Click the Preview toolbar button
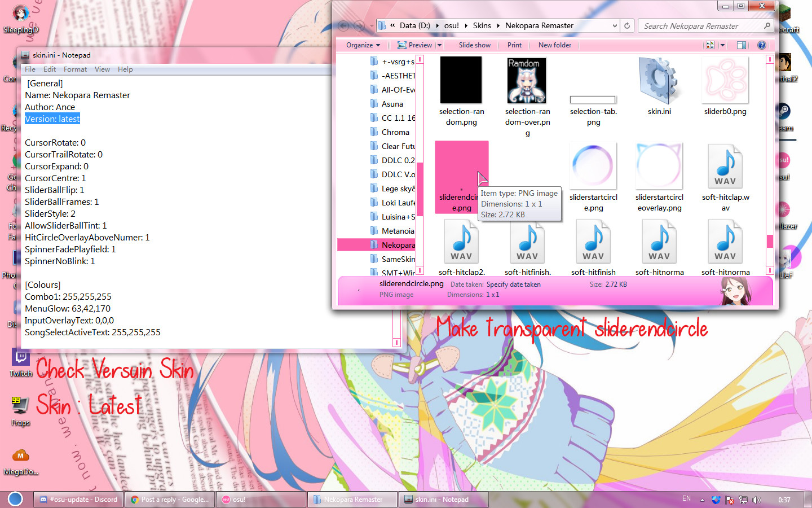The image size is (812, 508). [415, 45]
